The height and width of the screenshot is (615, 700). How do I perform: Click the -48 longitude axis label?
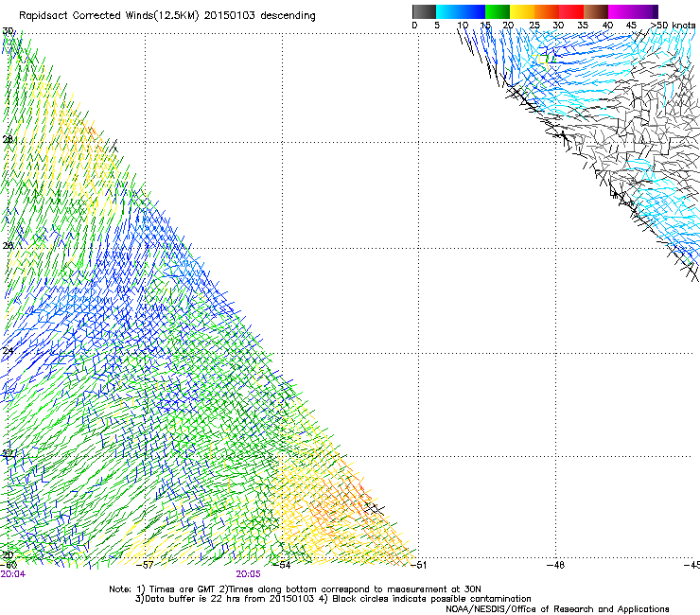(x=555, y=565)
